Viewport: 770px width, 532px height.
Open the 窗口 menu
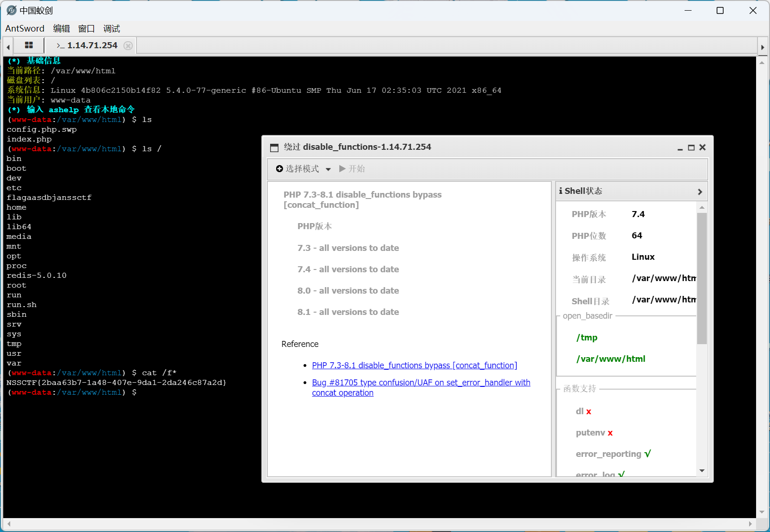coord(86,29)
